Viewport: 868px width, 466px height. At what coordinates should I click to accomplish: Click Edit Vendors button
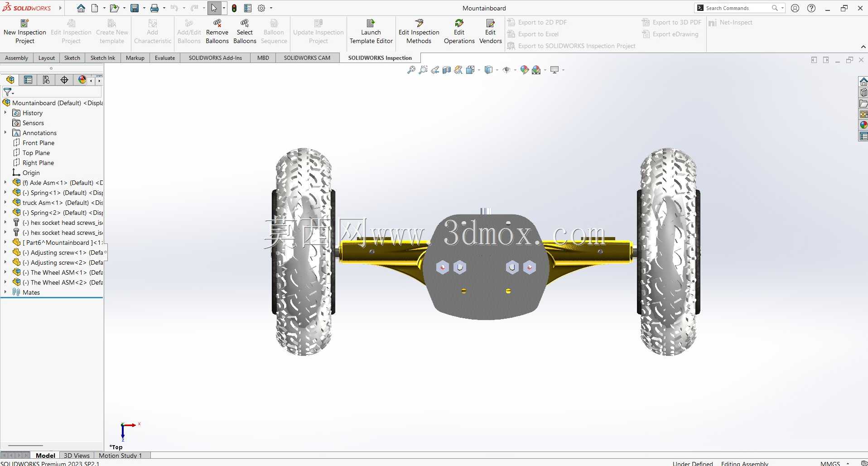pyautogui.click(x=491, y=31)
